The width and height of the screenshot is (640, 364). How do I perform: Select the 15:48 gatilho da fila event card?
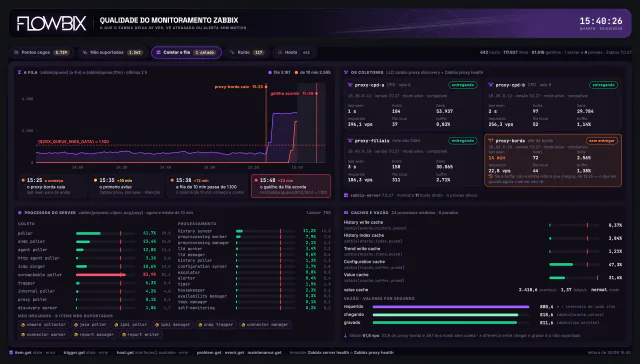291,186
